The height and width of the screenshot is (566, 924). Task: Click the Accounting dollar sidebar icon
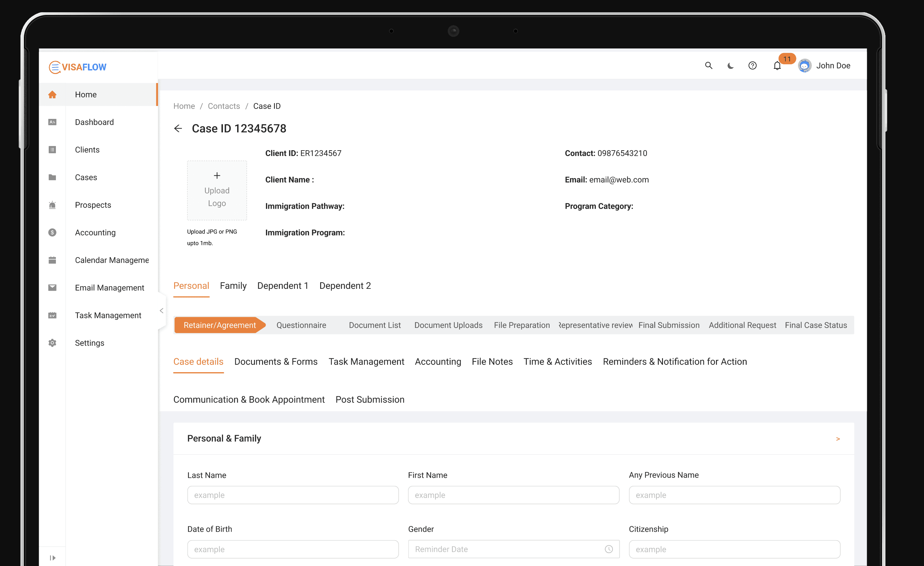tap(52, 233)
